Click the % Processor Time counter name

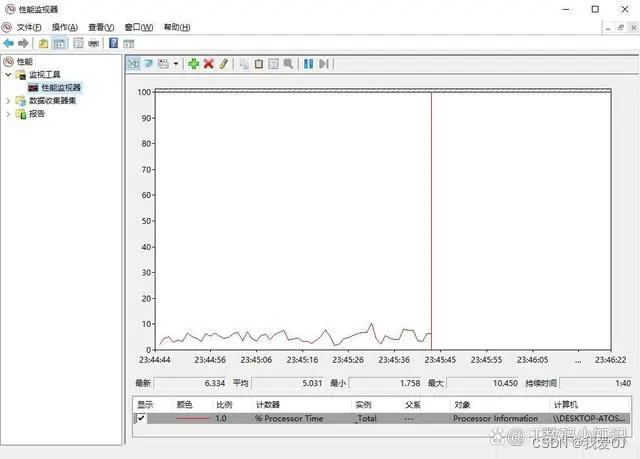tap(289, 418)
